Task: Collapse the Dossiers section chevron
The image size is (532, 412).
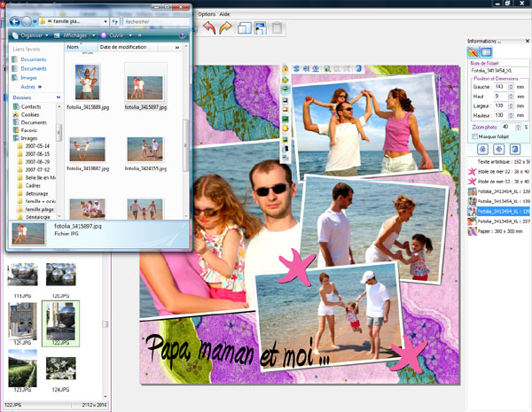Action: coord(59,97)
